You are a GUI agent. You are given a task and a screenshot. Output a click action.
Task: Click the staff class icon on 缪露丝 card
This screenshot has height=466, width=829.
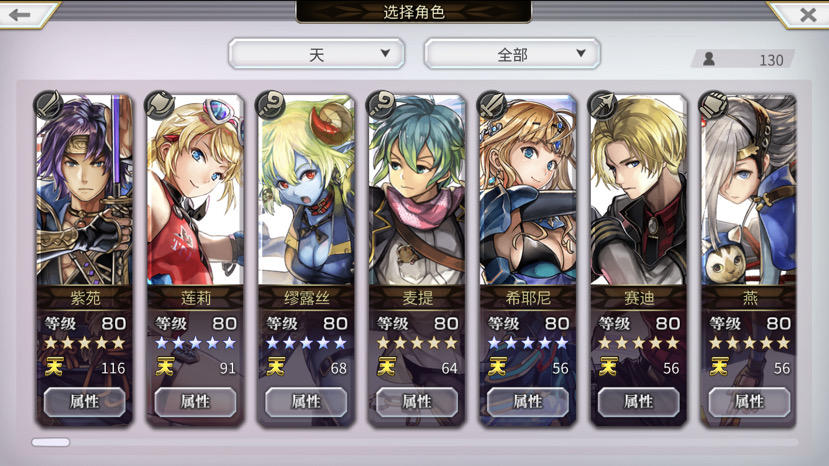pyautogui.click(x=270, y=105)
